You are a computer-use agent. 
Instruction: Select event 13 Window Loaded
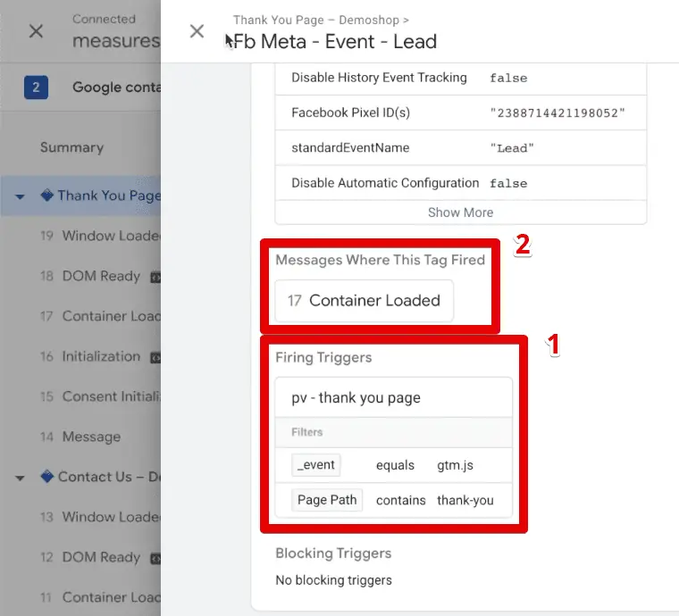[x=100, y=517]
